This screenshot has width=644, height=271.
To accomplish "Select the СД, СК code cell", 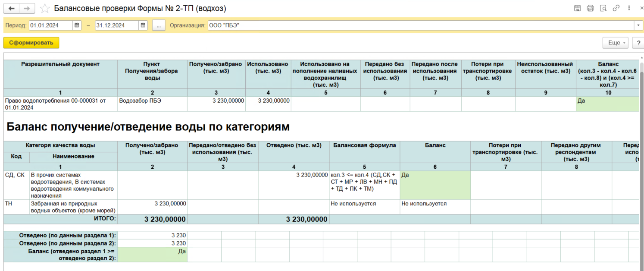I will (16, 185).
